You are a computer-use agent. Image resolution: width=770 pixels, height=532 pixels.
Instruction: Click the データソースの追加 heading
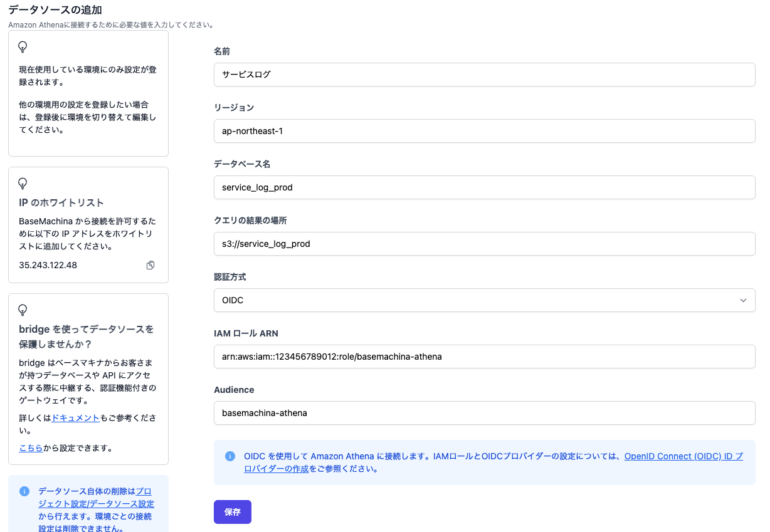pos(55,10)
